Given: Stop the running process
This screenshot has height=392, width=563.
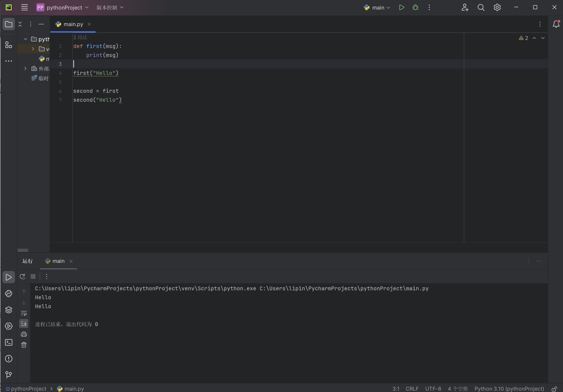Looking at the screenshot, I should (33, 276).
